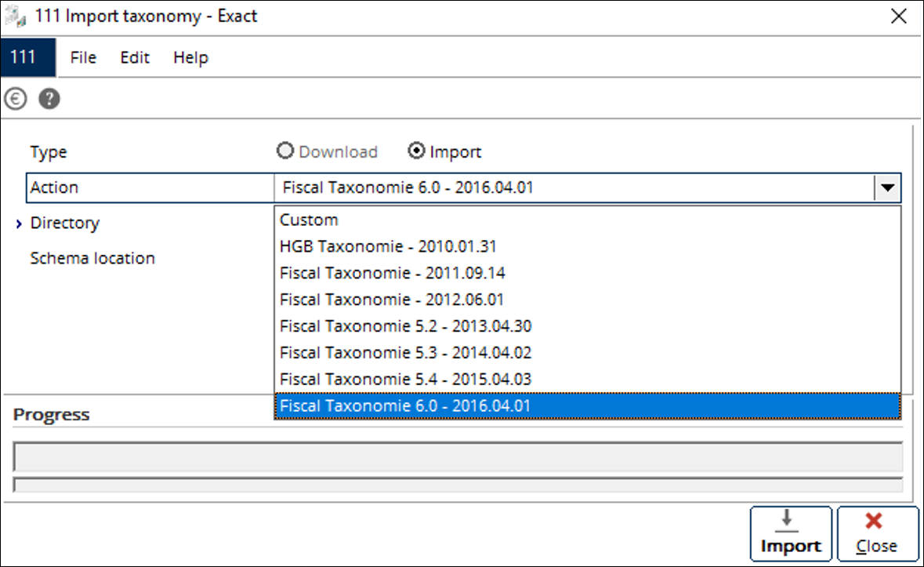Click the application icon in title bar

[x=16, y=16]
